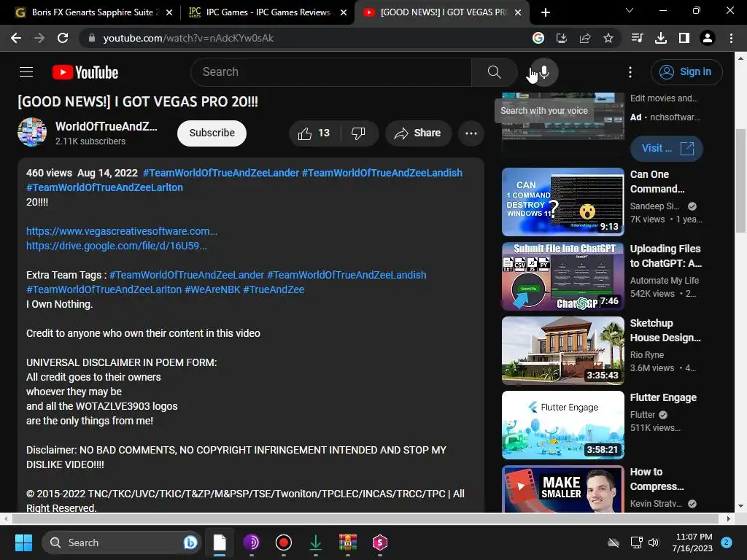This screenshot has height=560, width=747.
Task: Open Can One Command video thumbnail
Action: pyautogui.click(x=562, y=202)
